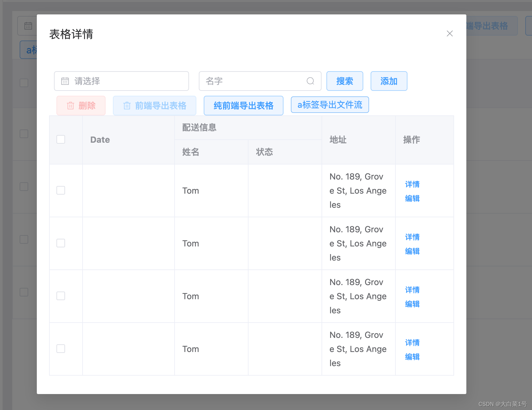The image size is (532, 410).
Task: Toggle the select-all checkbox in the table header
Action: [61, 139]
